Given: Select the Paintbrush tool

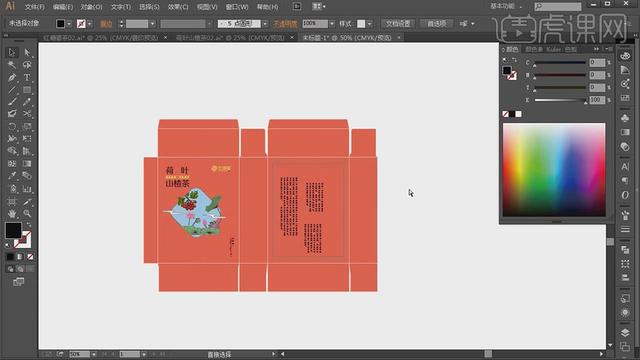Looking at the screenshot, I should 12,102.
